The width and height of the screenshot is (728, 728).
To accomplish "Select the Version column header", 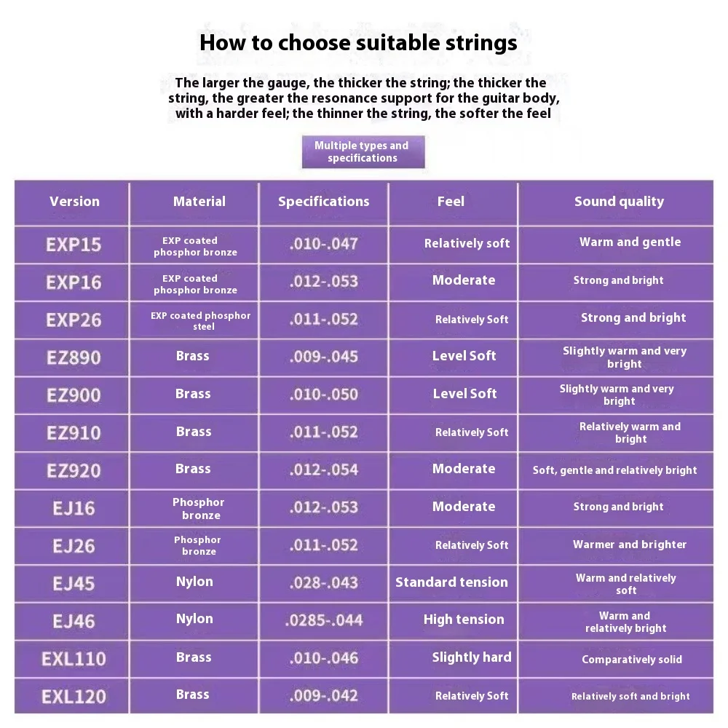I will click(x=74, y=202).
